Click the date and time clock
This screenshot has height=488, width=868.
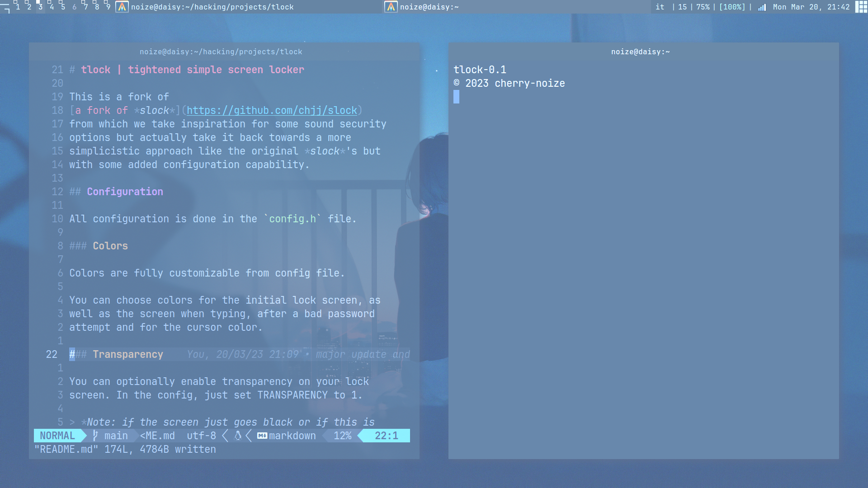click(x=811, y=7)
